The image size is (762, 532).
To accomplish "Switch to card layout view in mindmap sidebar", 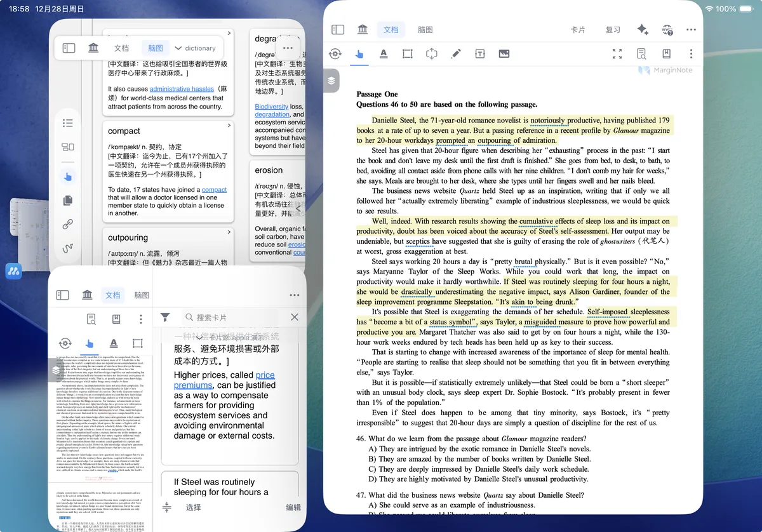I will 68,147.
